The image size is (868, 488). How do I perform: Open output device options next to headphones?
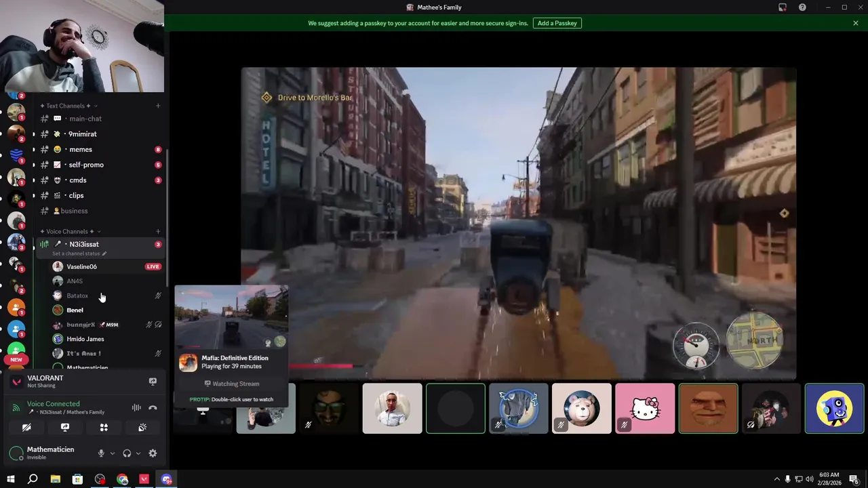(138, 453)
